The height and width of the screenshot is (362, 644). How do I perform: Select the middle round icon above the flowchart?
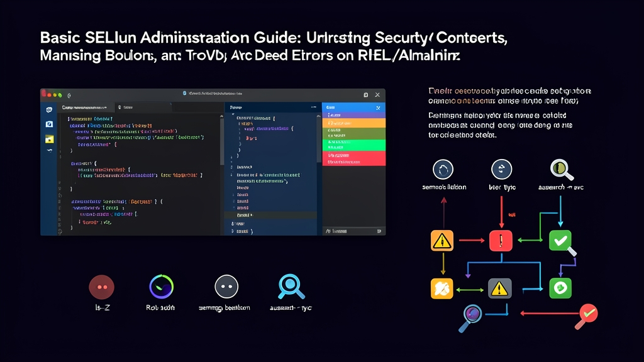(501, 169)
